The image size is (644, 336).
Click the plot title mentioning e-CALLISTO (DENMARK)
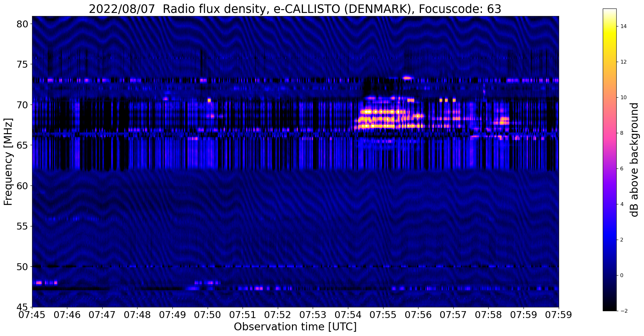295,9
